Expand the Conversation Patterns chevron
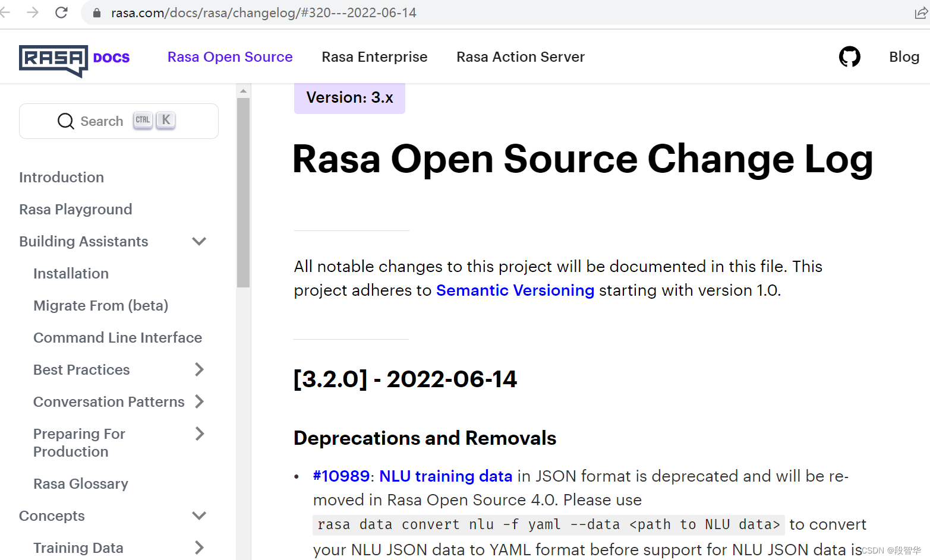 [x=199, y=401]
